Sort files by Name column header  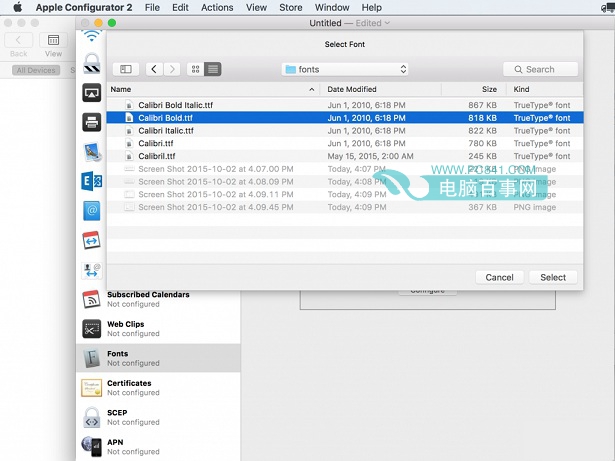(x=210, y=89)
